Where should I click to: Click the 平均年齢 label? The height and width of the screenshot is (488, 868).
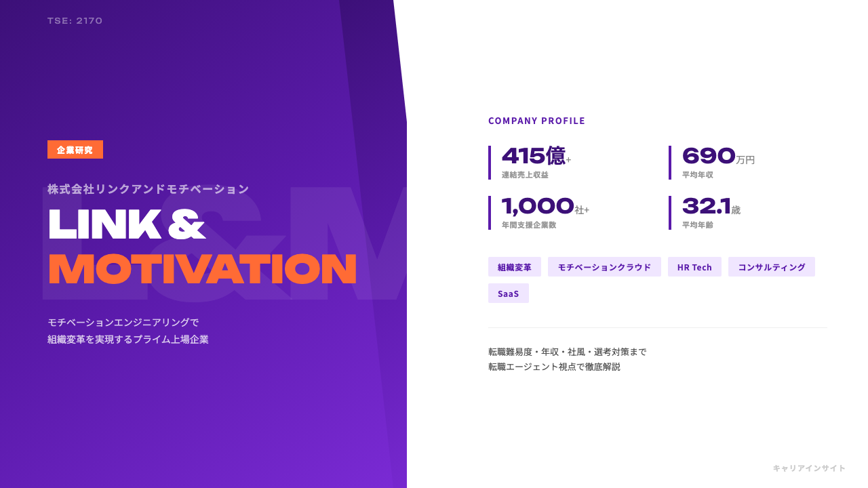click(x=698, y=225)
